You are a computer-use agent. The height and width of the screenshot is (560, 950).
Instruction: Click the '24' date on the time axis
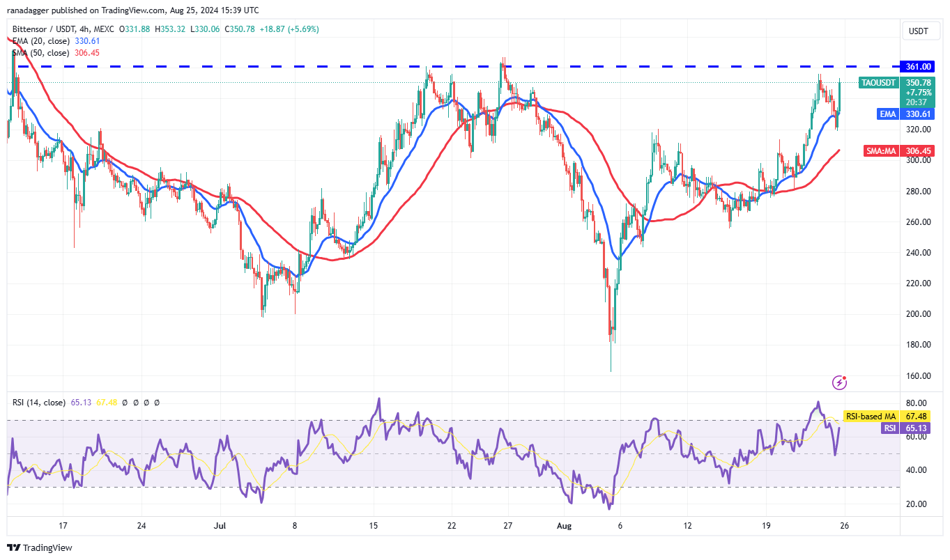click(141, 525)
